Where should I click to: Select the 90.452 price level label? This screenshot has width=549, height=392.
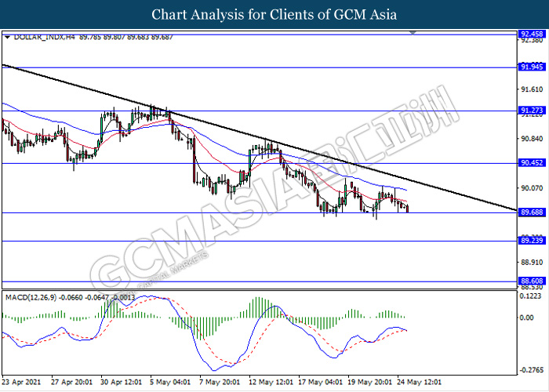click(532, 163)
